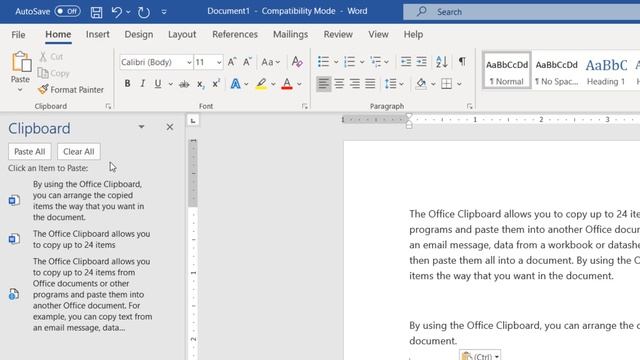Save the document with the floppy disk icon
This screenshot has width=640, height=360.
96,12
